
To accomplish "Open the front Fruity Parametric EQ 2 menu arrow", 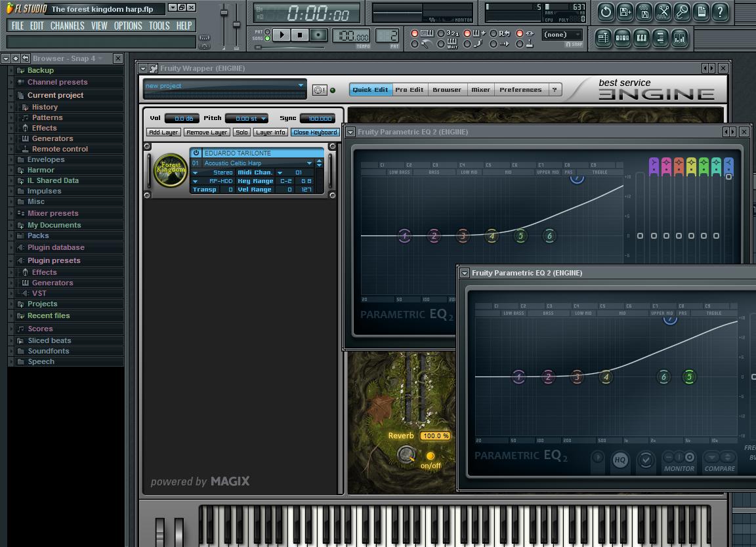I will (465, 273).
